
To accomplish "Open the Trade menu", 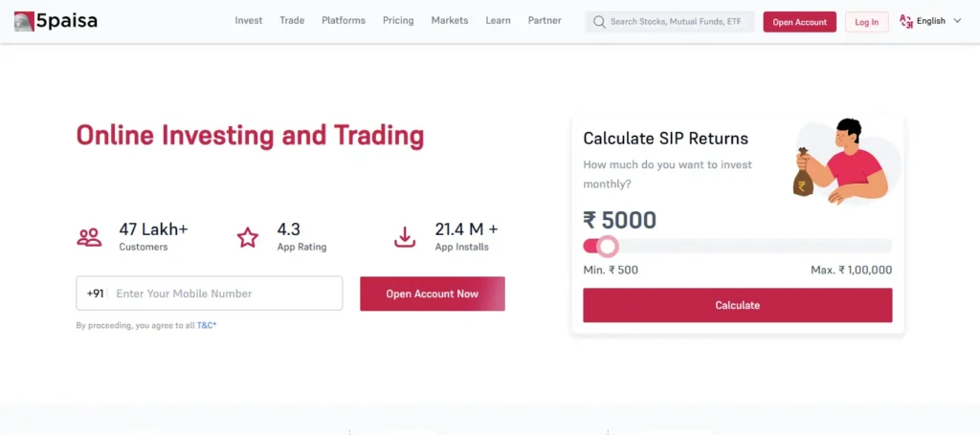I will click(292, 21).
